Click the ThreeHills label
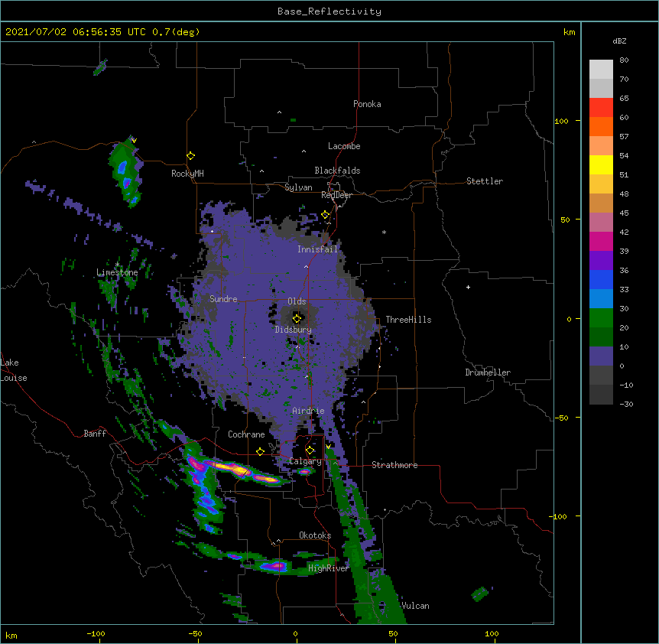 point(408,320)
